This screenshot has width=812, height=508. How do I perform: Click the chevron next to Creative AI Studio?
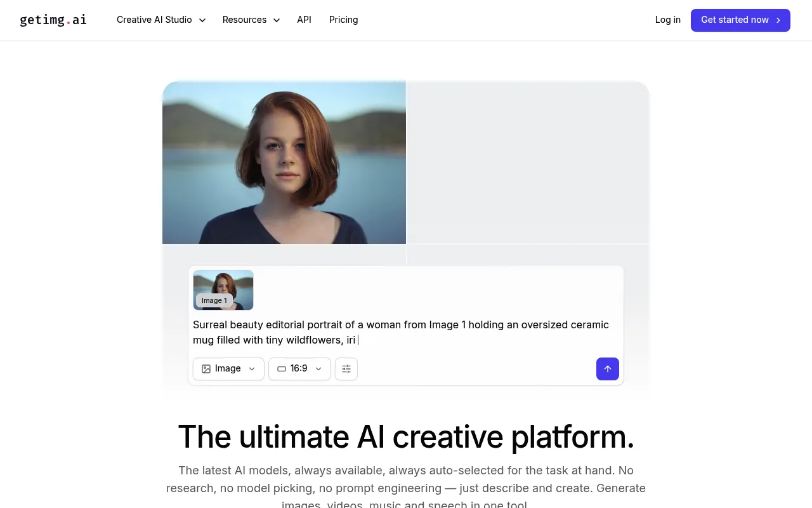pos(202,20)
